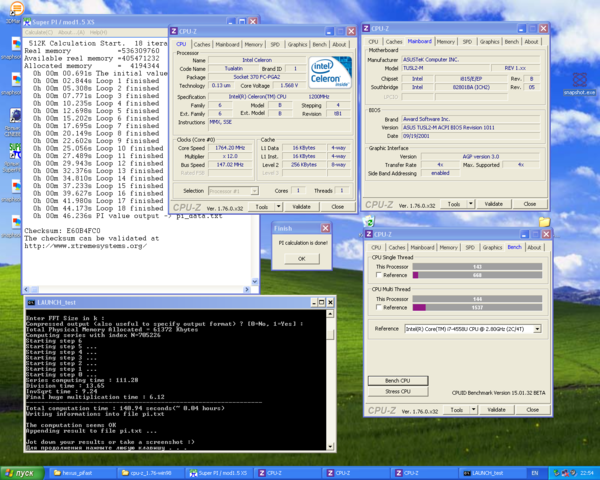The image size is (600, 480).
Task: Enable Reference checkbox under CPU Multi Thread
Action: (x=378, y=307)
